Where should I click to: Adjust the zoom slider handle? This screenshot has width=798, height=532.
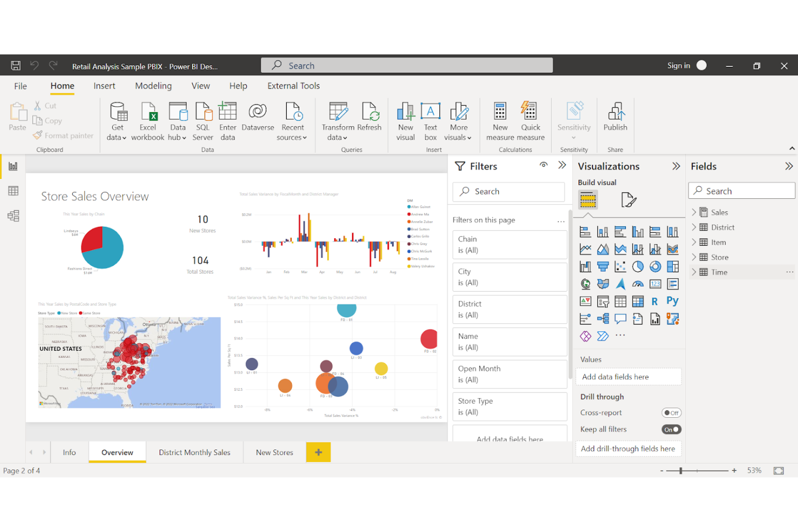[x=680, y=471]
